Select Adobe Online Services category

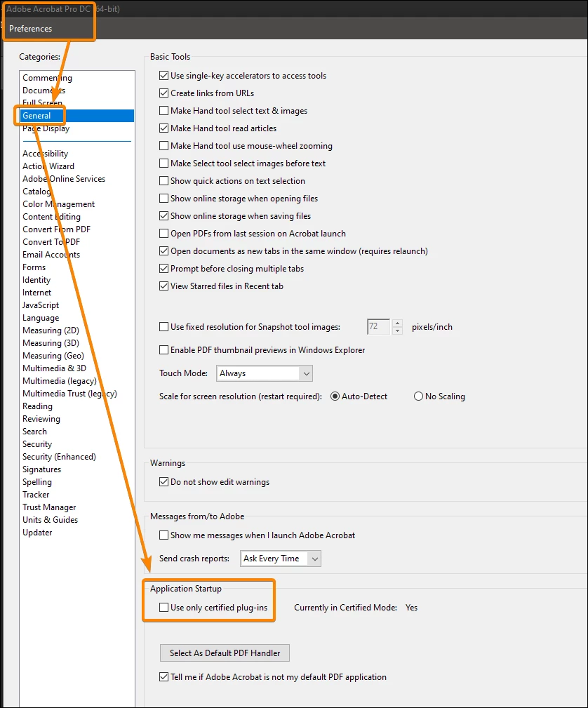[x=76, y=179]
